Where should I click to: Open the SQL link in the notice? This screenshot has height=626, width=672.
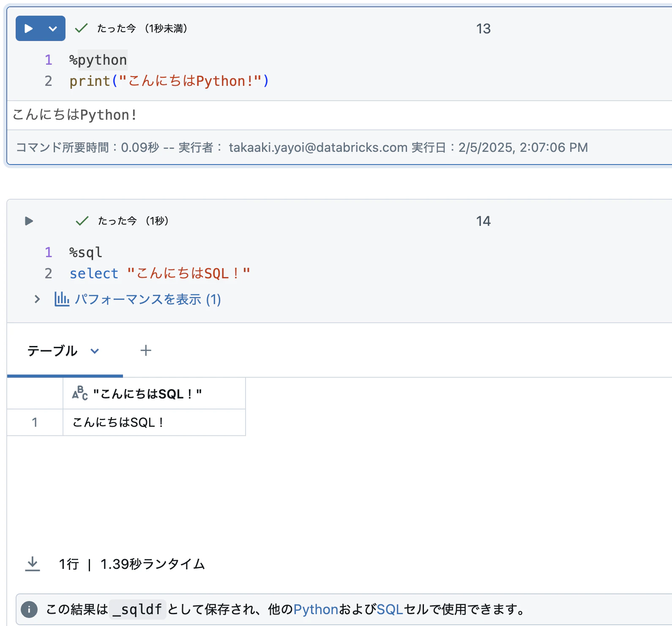tap(390, 610)
